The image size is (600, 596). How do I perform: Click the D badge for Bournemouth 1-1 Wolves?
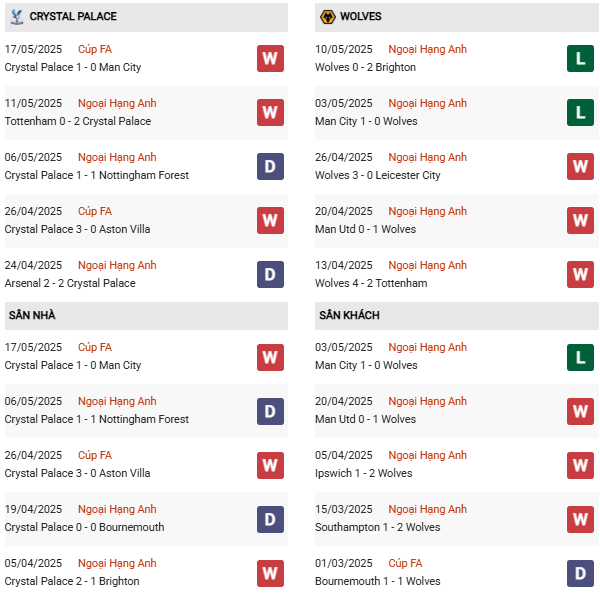tap(580, 573)
